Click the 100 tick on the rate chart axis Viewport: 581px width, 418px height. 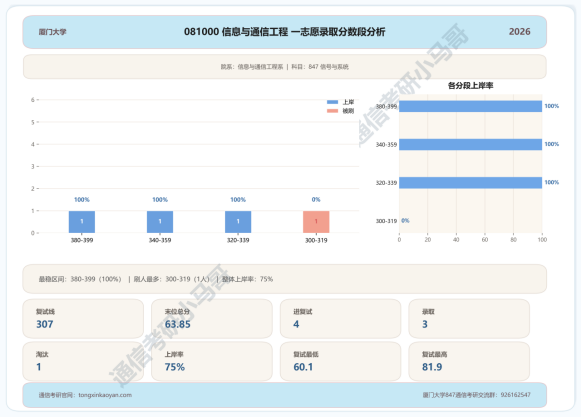542,240
